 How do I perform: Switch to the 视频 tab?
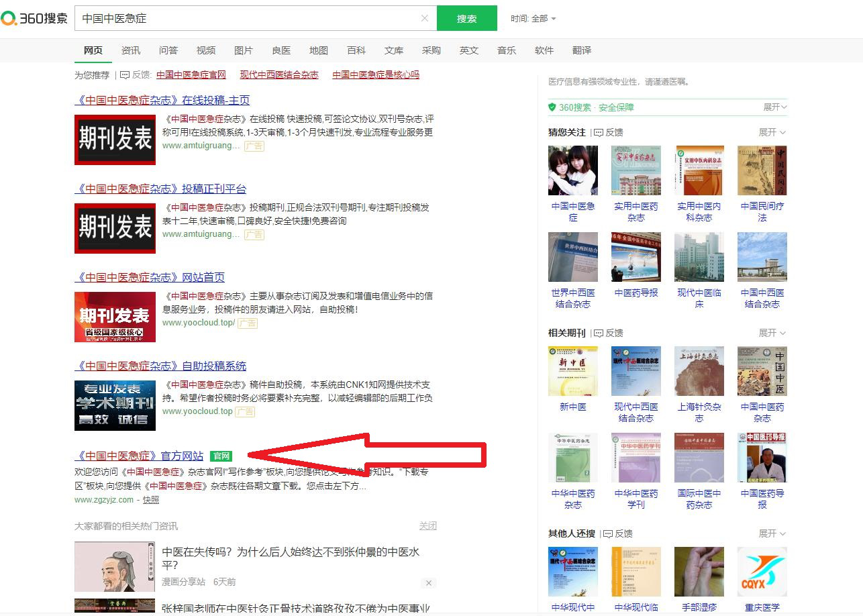coord(206,50)
